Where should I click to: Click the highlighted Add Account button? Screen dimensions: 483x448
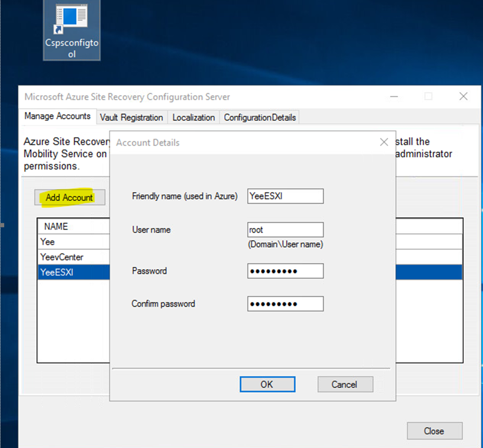[x=70, y=197]
